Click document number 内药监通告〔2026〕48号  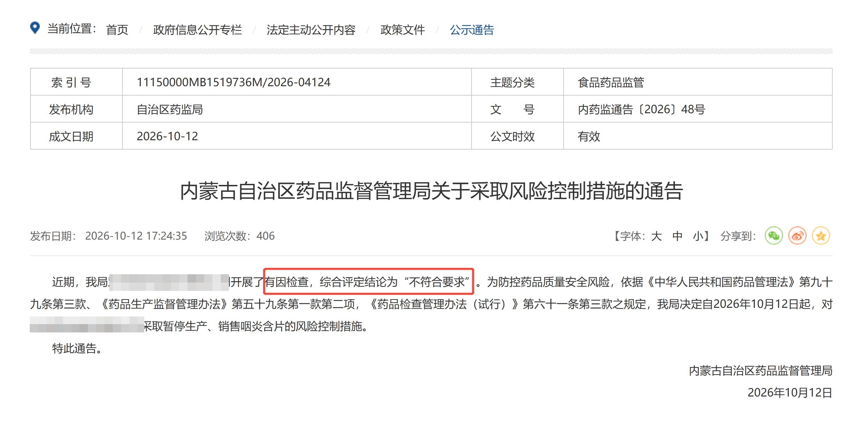click(641, 109)
